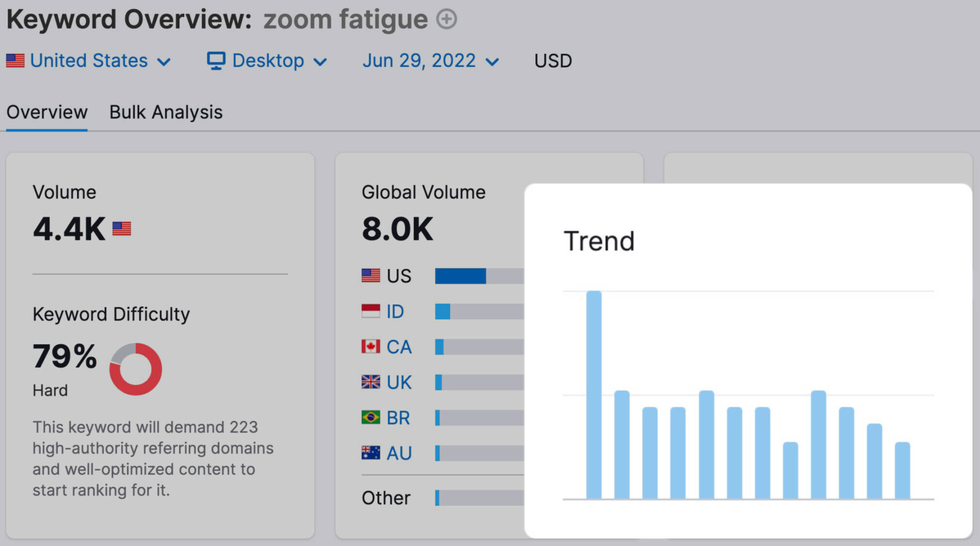Click the desktop monitor icon
The height and width of the screenshot is (546, 980).
click(x=216, y=61)
